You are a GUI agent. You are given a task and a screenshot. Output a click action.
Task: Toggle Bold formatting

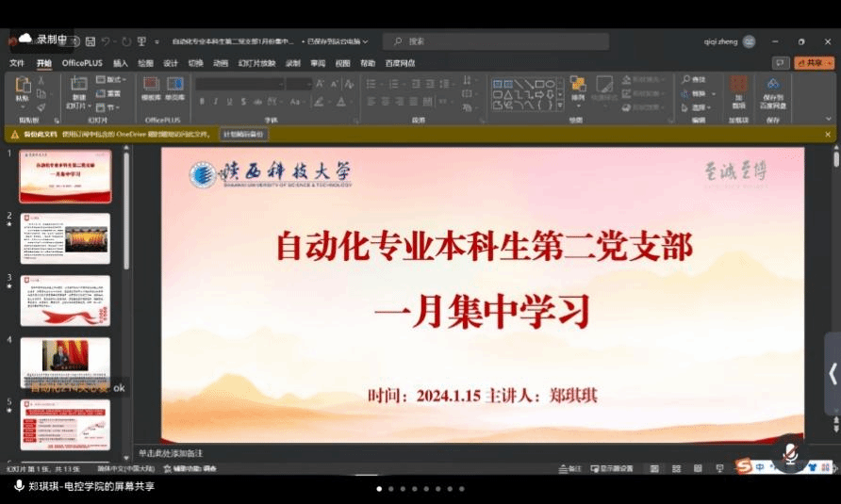coord(202,102)
